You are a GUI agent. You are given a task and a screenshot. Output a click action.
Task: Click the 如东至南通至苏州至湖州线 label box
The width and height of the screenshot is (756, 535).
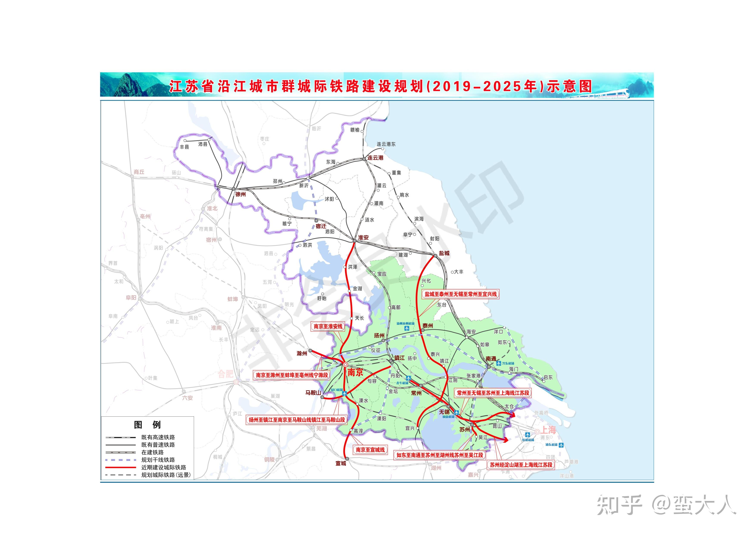click(440, 455)
